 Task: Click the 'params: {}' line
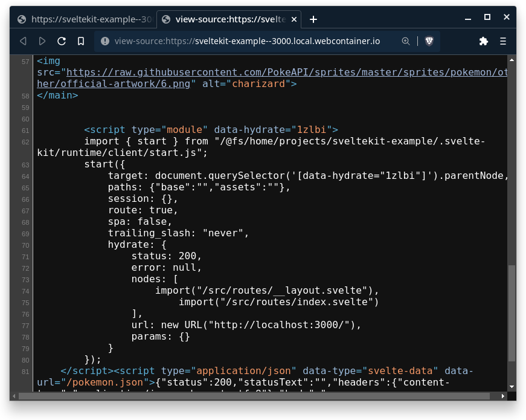click(x=161, y=337)
